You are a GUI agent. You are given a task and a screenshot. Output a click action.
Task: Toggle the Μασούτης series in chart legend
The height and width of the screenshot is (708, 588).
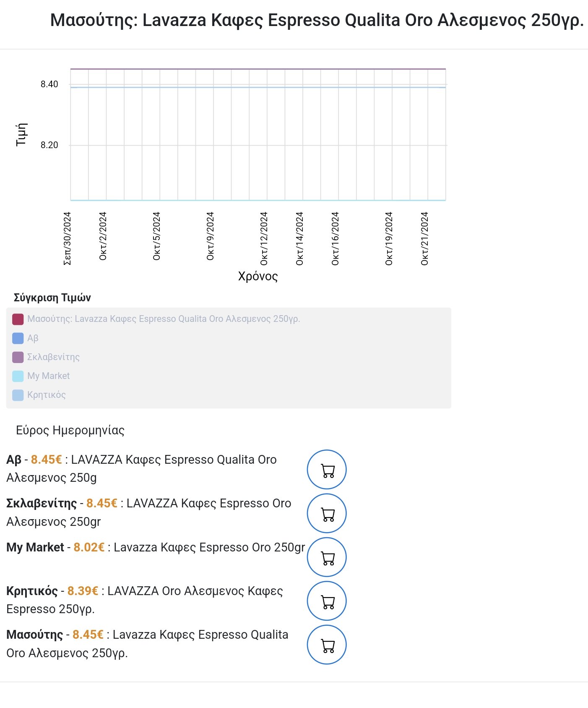pos(18,319)
